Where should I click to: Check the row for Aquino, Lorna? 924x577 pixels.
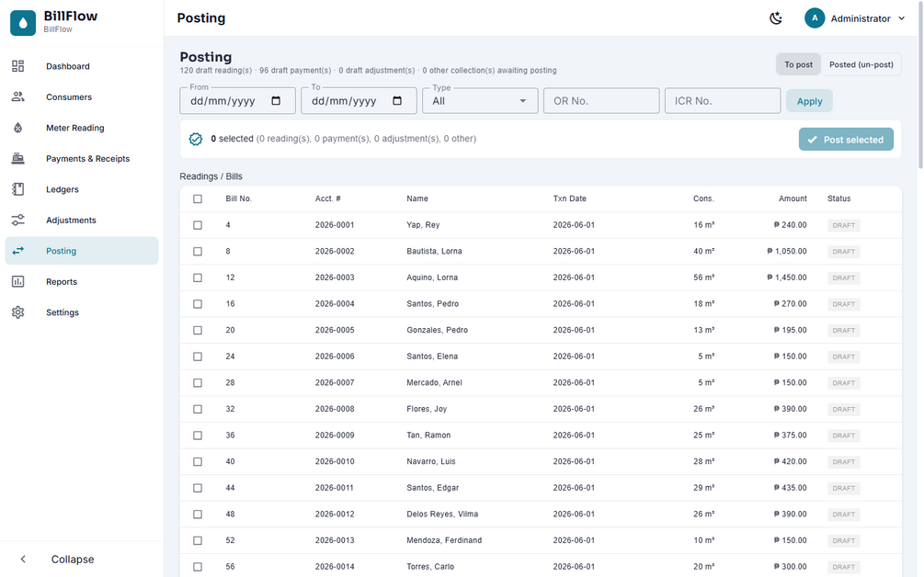click(198, 277)
